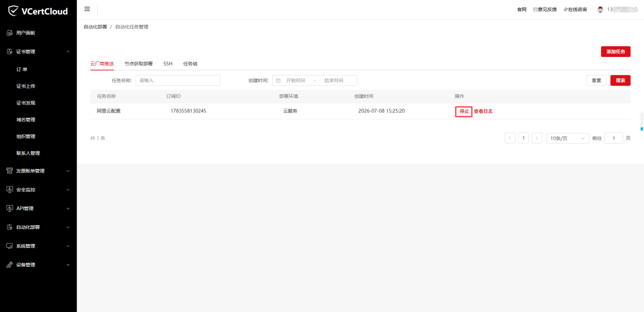Click the red 搜索 search button
The width and height of the screenshot is (644, 312).
[x=621, y=80]
